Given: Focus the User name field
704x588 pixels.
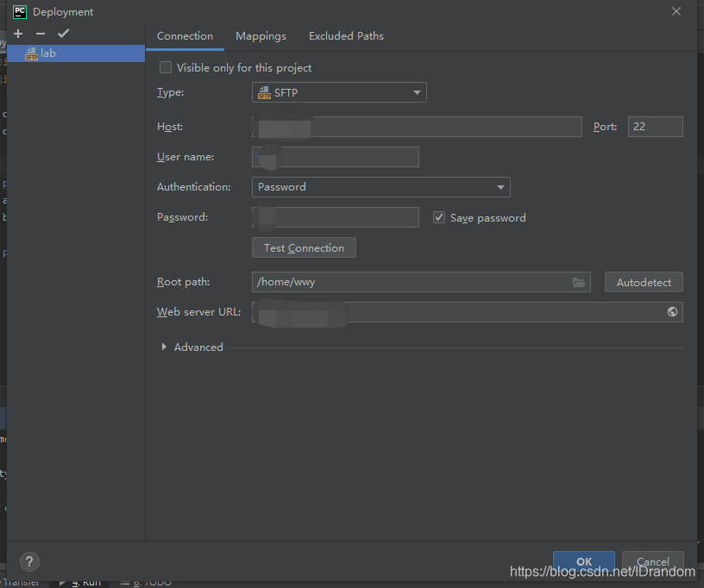Looking at the screenshot, I should (x=336, y=157).
